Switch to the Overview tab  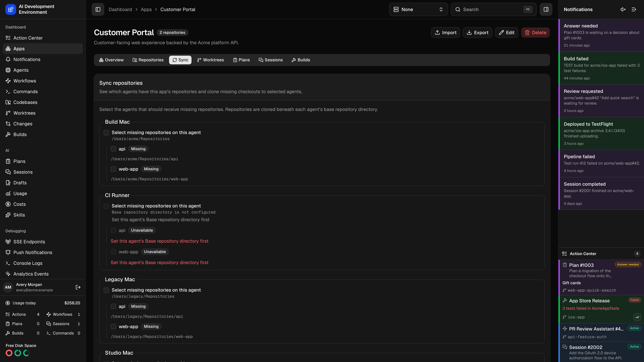click(x=111, y=60)
